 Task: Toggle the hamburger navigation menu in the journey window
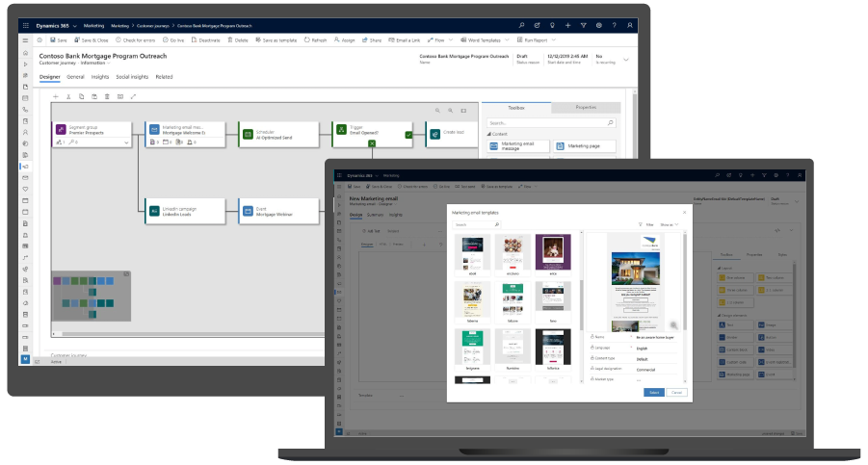point(25,40)
